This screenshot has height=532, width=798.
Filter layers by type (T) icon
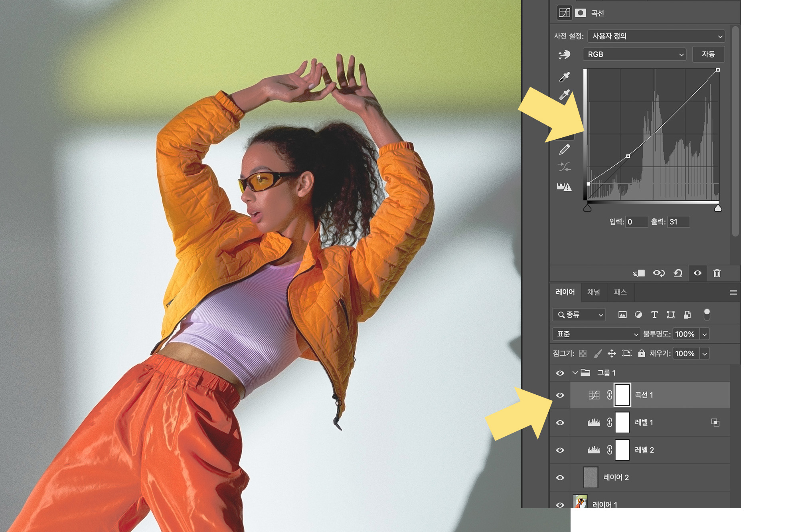(x=654, y=314)
